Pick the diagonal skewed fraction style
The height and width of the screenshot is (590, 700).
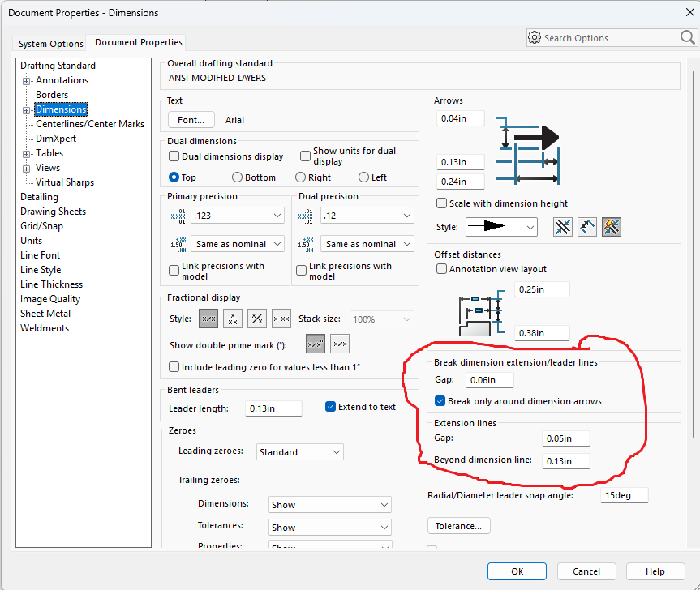tap(257, 319)
